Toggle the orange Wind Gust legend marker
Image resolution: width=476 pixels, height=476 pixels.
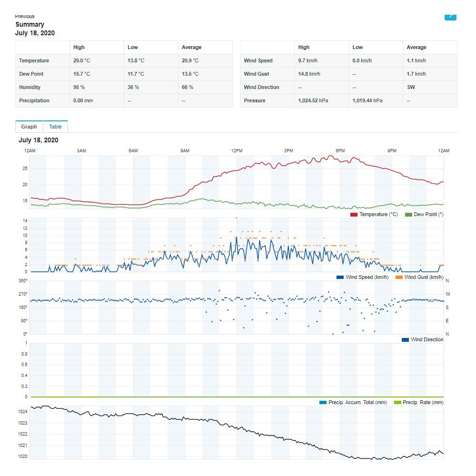pyautogui.click(x=399, y=278)
